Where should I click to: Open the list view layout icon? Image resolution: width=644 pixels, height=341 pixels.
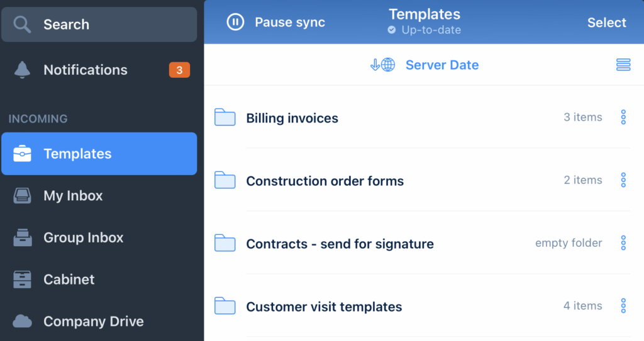[x=623, y=65]
